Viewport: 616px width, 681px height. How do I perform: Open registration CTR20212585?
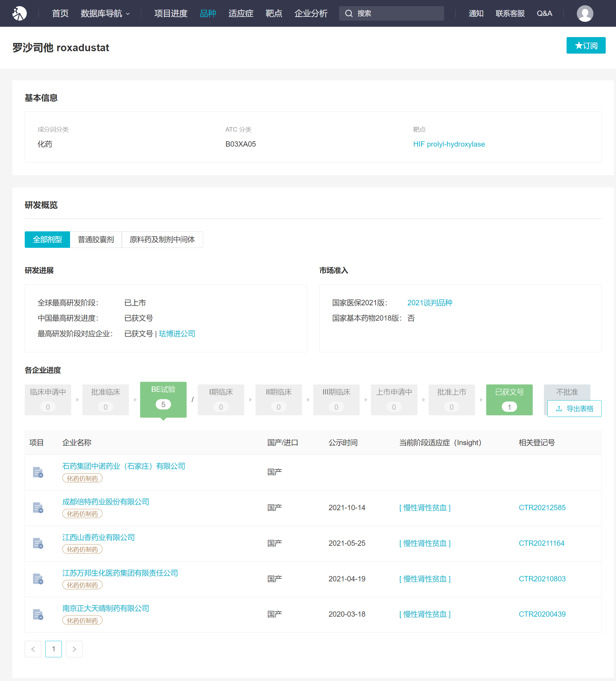click(542, 508)
